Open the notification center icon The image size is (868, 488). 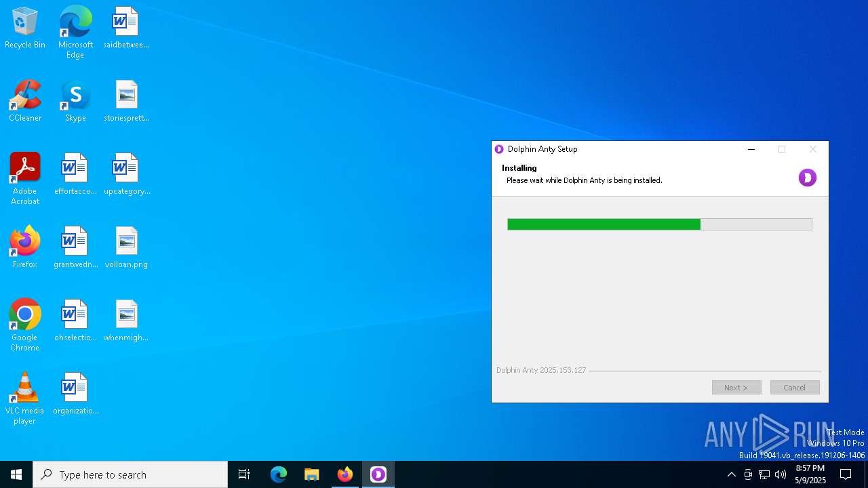846,474
